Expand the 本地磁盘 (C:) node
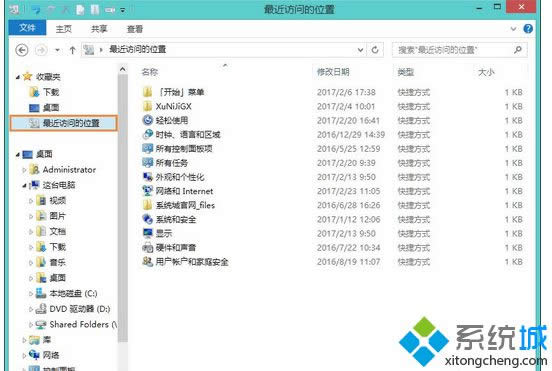The image size is (552, 371). (x=31, y=294)
